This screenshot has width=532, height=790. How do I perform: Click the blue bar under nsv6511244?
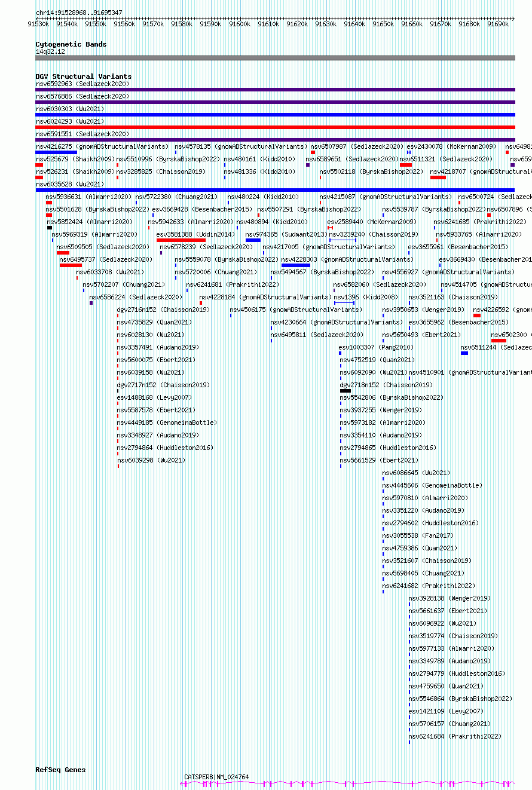point(464,353)
